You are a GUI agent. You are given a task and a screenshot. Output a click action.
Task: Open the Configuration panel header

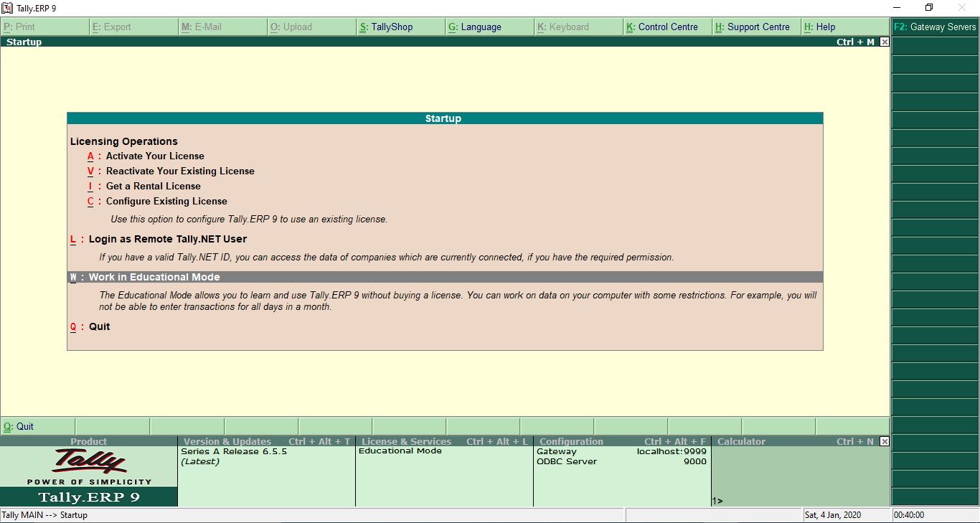pos(622,441)
